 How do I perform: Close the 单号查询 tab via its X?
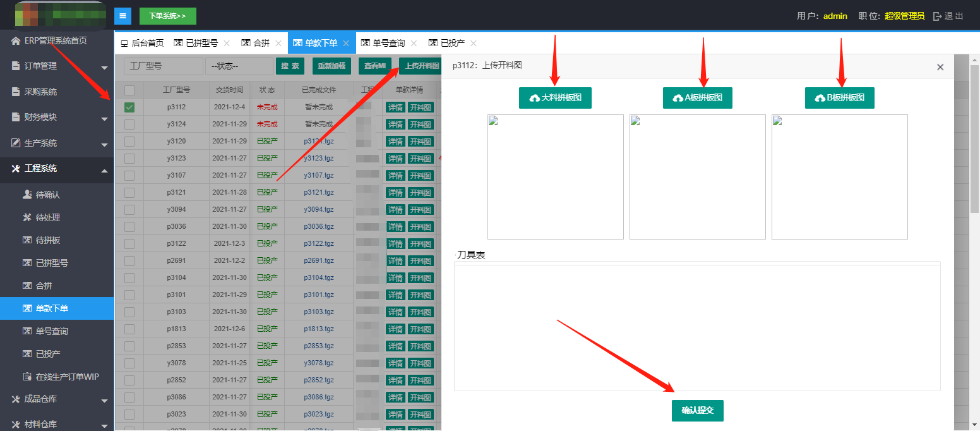coord(414,44)
